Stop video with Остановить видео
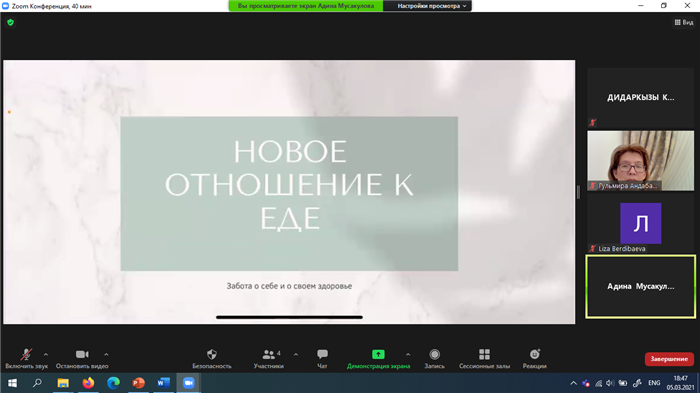This screenshot has height=393, width=700. click(x=82, y=359)
